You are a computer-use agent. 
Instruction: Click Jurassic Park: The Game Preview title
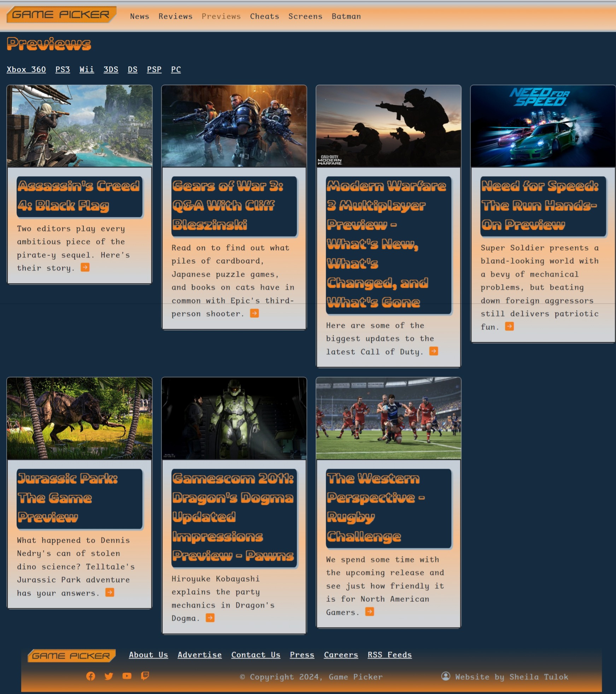tap(79, 498)
